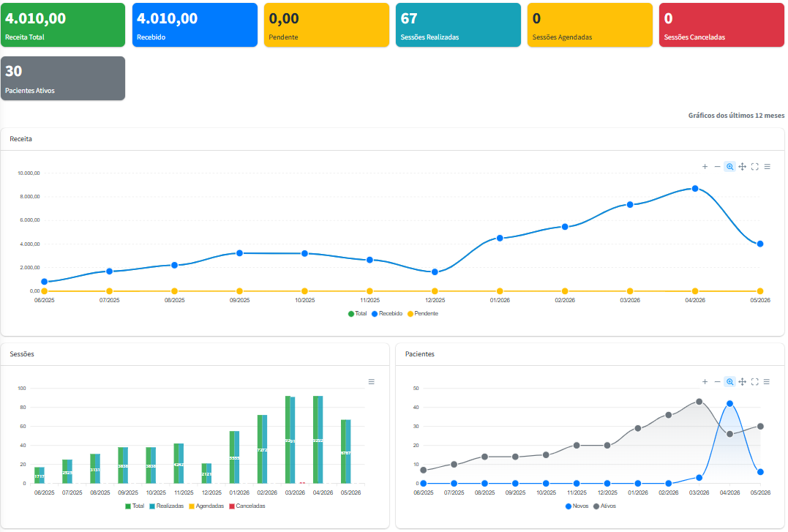The width and height of the screenshot is (788, 532).
Task: Open the Pacientes chart hamburger menu
Action: tap(767, 382)
